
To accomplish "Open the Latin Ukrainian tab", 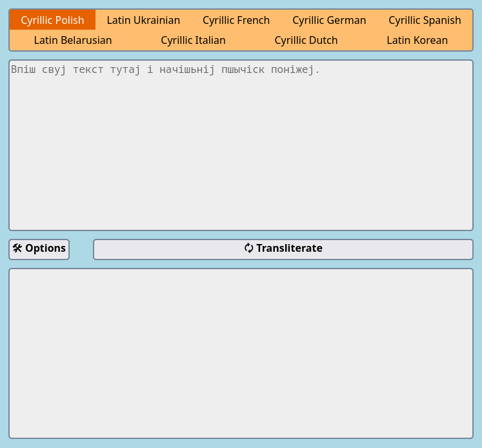I will [143, 20].
